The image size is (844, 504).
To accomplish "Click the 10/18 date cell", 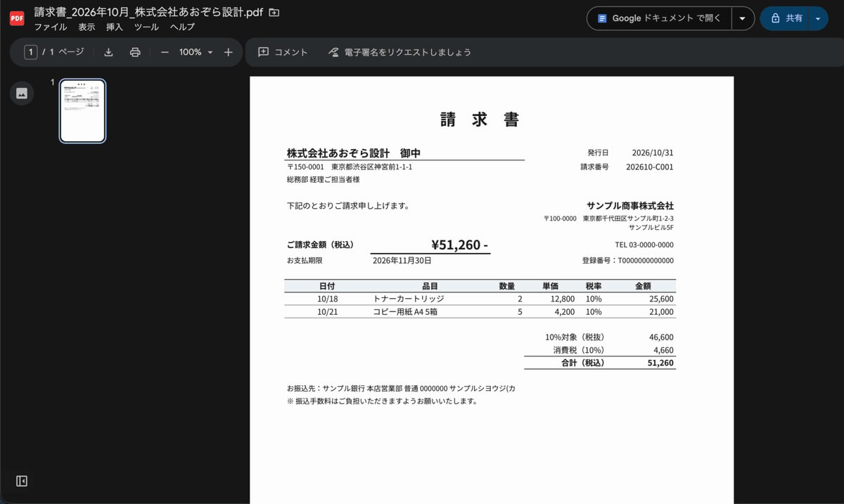I will 328,299.
